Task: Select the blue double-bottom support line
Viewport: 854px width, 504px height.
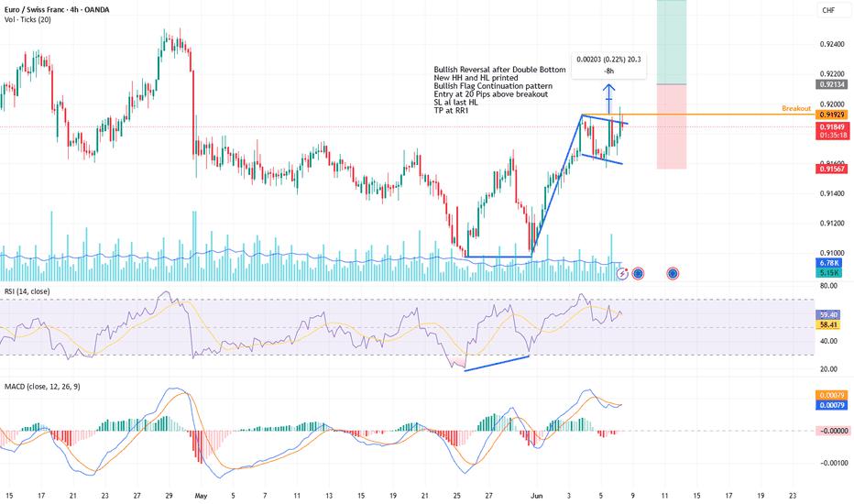Action: 498,257
